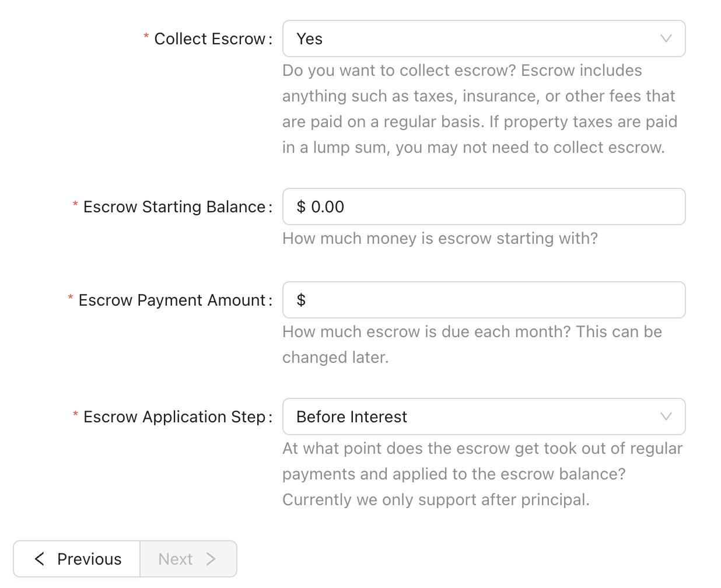Screen dimensions: 721x588
Task: Click the Escrow Starting Balance label
Action: point(174,206)
